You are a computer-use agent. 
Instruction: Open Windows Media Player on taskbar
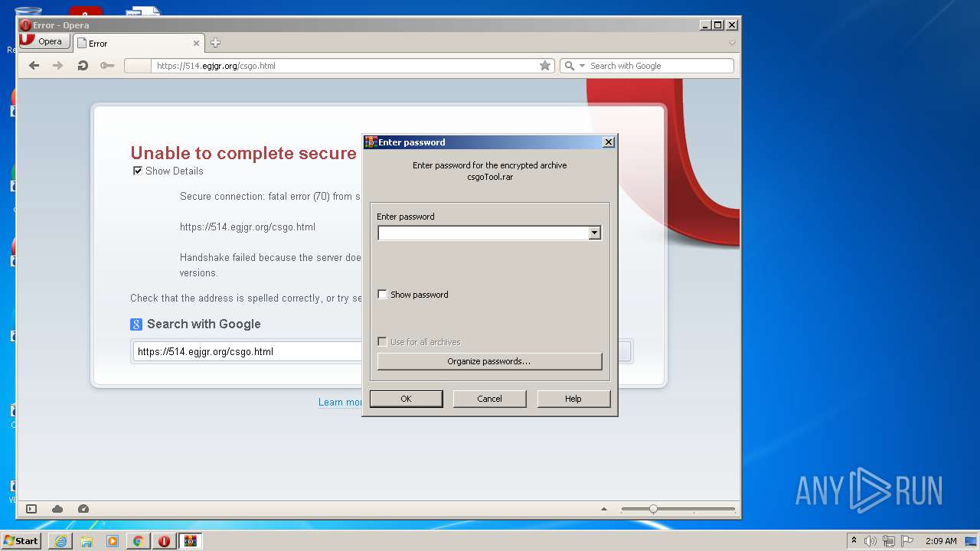(x=113, y=541)
